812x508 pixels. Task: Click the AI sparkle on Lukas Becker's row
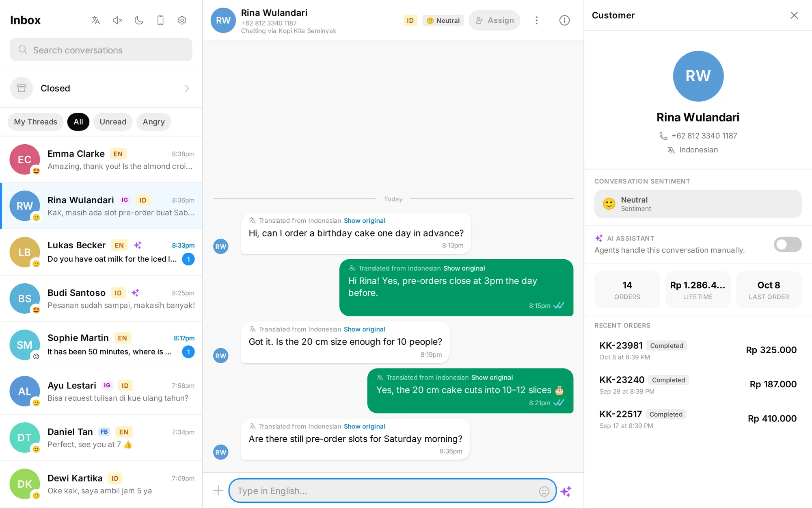138,245
